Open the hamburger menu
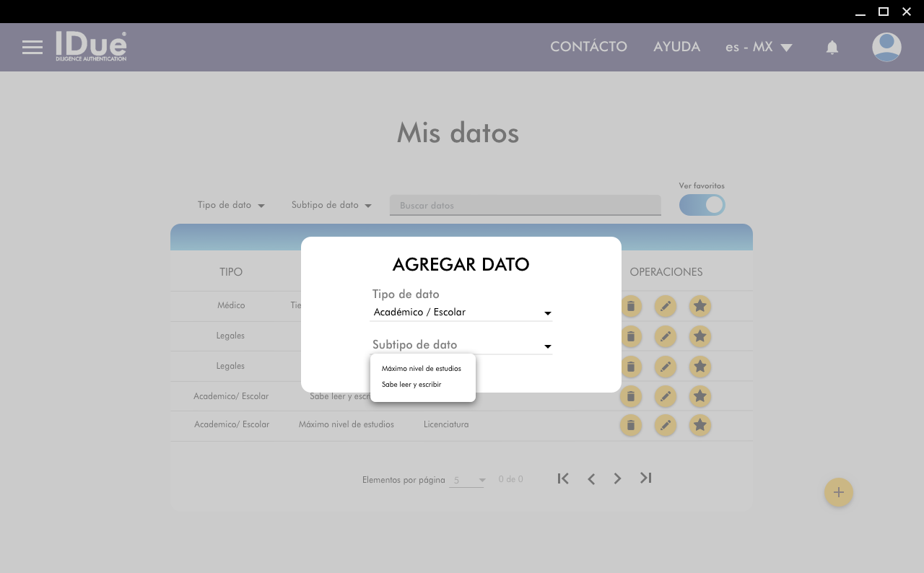 [32, 48]
